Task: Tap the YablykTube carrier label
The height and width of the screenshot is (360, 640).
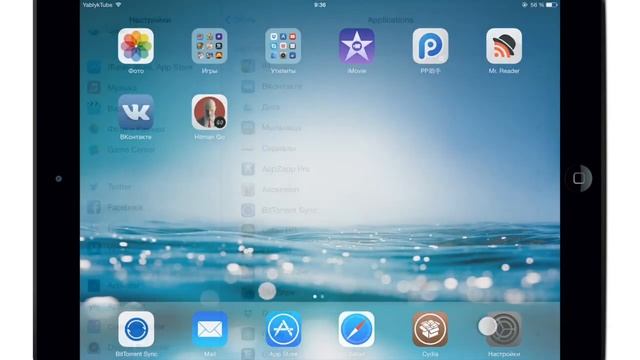Action: (x=98, y=5)
